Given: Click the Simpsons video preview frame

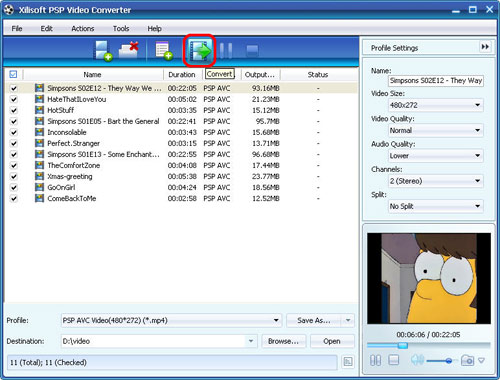Looking at the screenshot, I should pos(429,278).
